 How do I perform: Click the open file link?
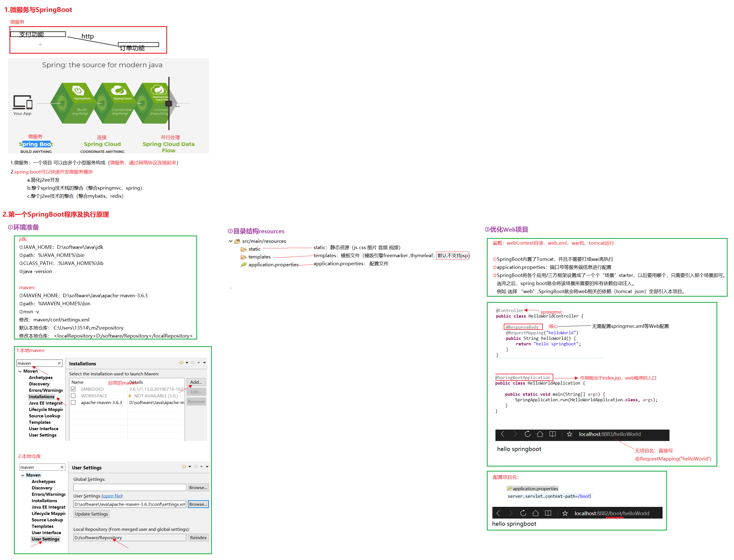click(112, 496)
